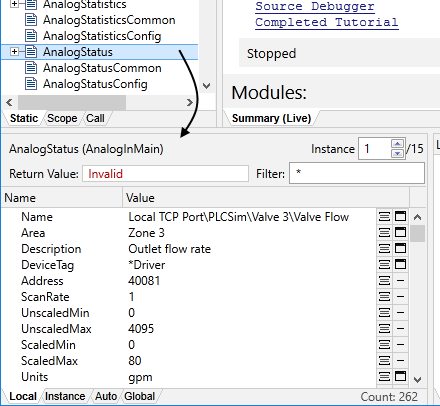The width and height of the screenshot is (440, 406).
Task: Open the Call tab
Action: point(95,118)
